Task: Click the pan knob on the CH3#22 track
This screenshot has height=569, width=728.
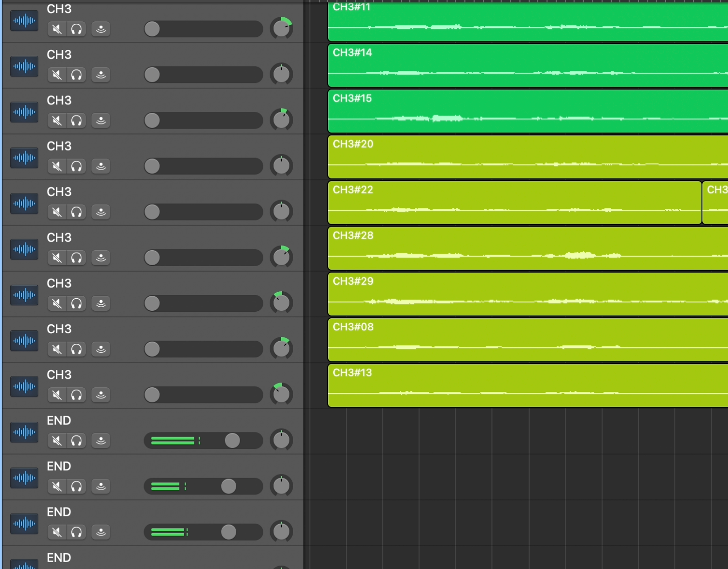Action: click(x=282, y=211)
